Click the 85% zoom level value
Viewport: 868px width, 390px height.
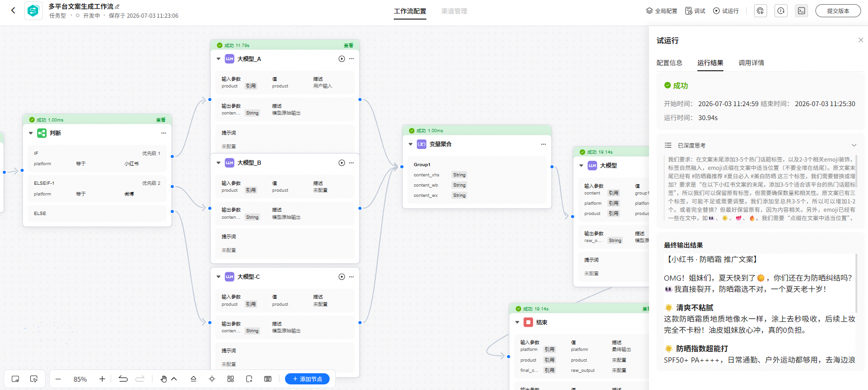(80, 379)
